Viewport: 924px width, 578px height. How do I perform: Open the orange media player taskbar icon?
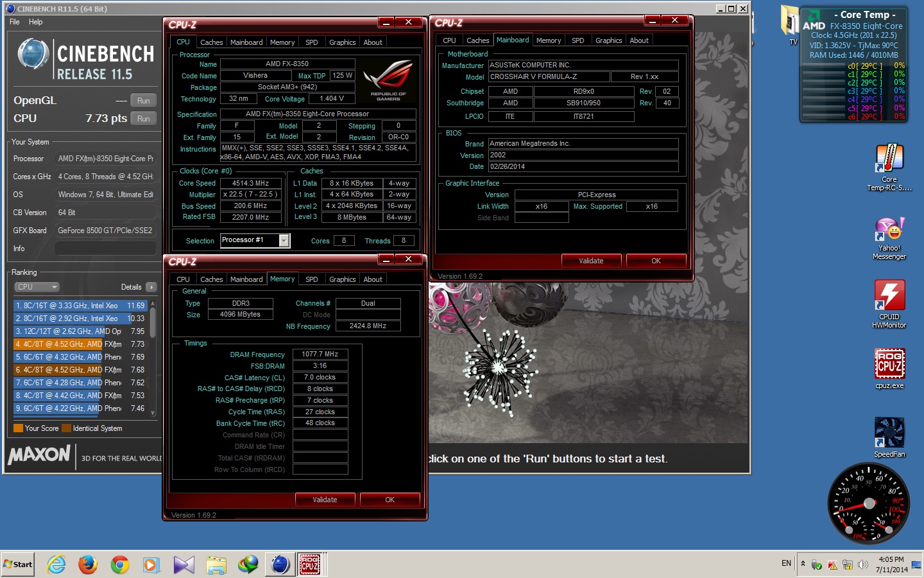click(x=151, y=565)
